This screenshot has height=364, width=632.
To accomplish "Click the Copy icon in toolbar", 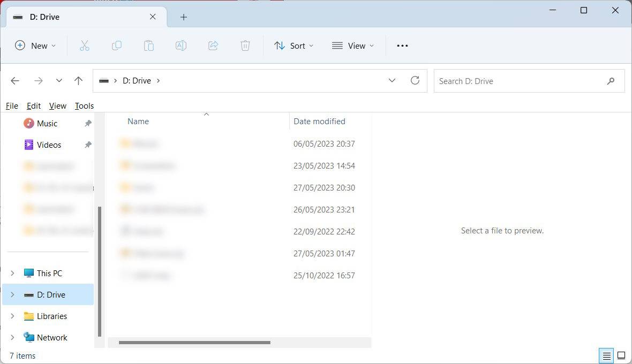I will tap(116, 46).
